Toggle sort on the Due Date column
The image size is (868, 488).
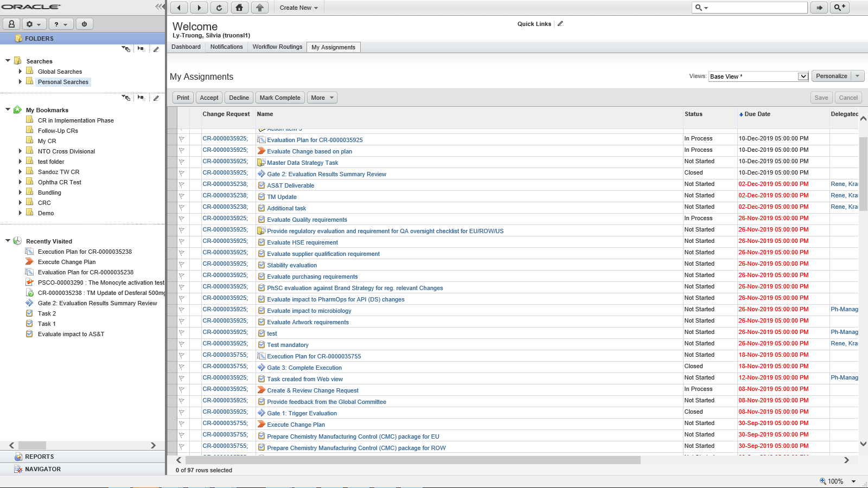[757, 114]
